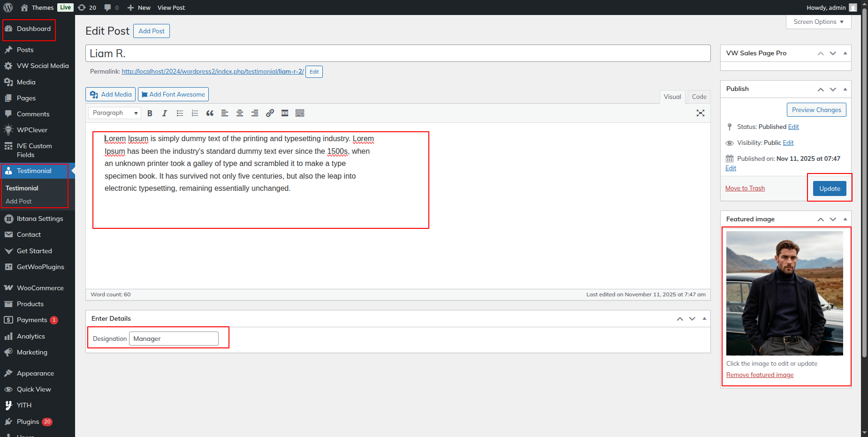
Task: Toggle bold formatting in editor toolbar
Action: (x=150, y=113)
